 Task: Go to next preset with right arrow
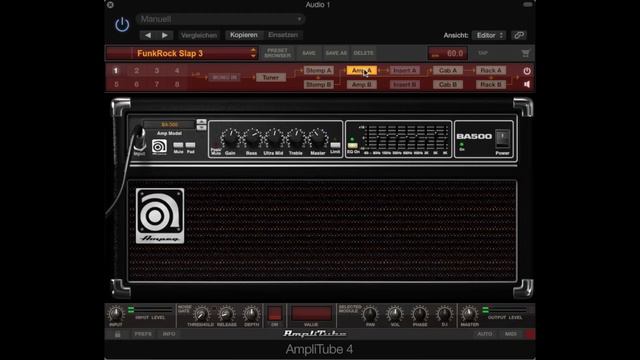pos(164,36)
